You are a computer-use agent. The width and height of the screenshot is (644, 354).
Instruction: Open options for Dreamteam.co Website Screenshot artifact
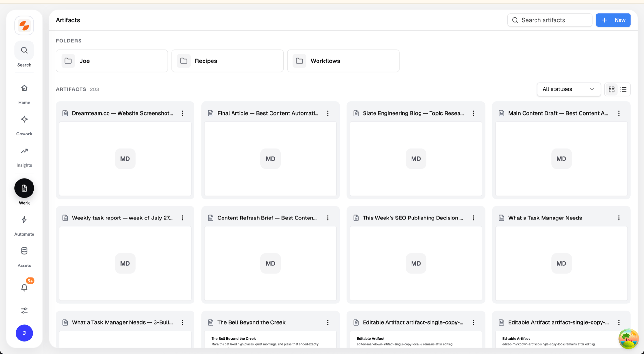[183, 113]
